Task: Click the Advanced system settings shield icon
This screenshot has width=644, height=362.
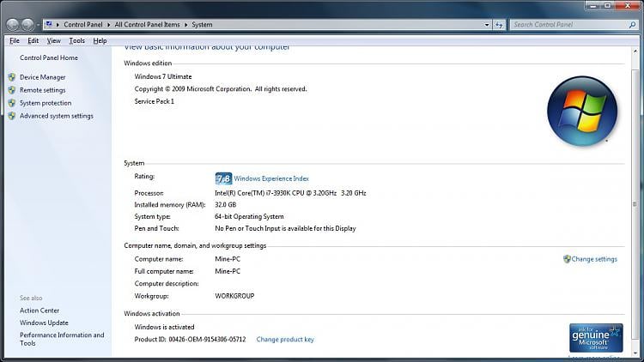Action: [12, 116]
